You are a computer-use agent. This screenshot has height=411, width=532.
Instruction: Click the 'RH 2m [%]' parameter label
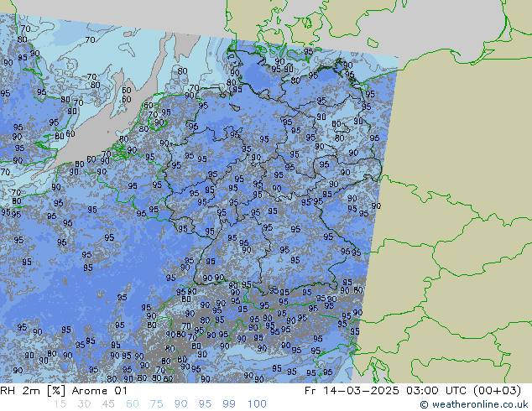click(33, 391)
